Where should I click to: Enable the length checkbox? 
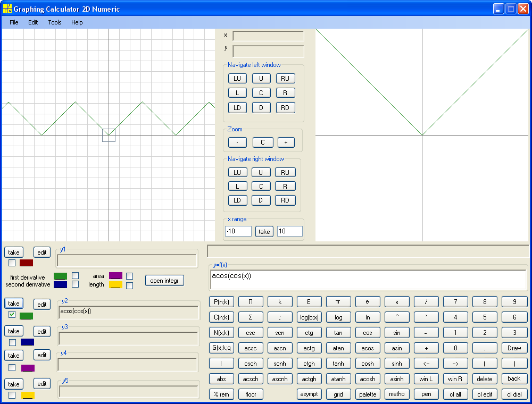coord(129,285)
